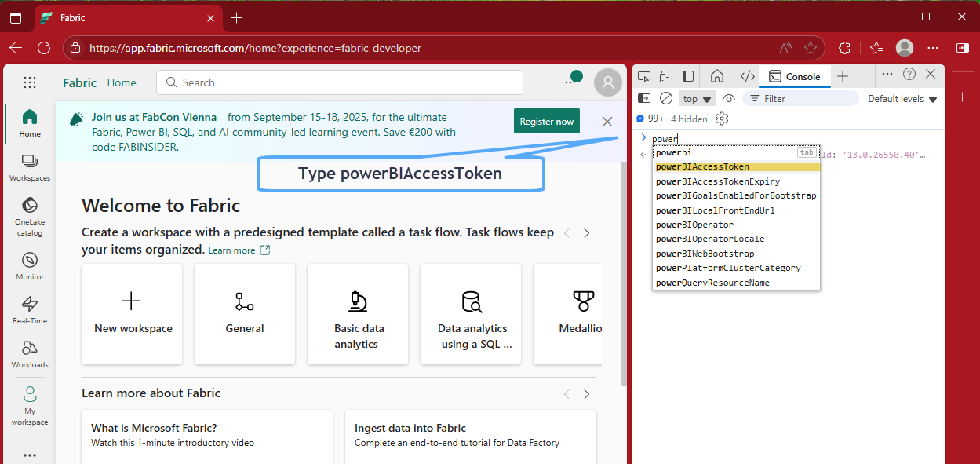Click the browser address bar URL
The image size is (980, 464).
pyautogui.click(x=255, y=48)
